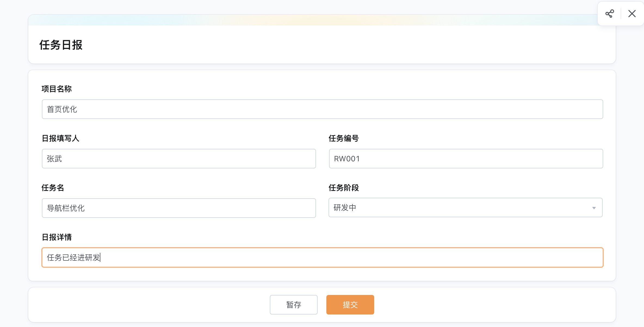The image size is (644, 327).
Task: Click the 任务名 field containing 导航栏优化
Action: 179,208
